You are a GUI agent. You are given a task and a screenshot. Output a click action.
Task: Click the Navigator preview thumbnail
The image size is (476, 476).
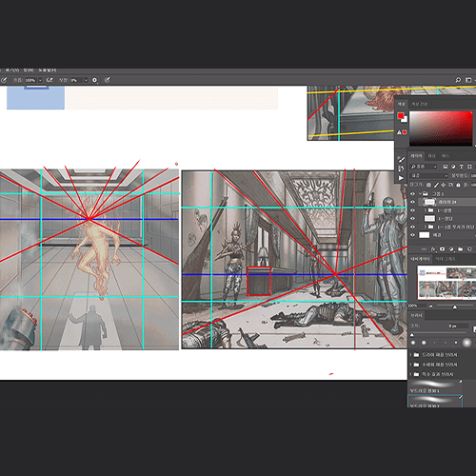point(446,283)
